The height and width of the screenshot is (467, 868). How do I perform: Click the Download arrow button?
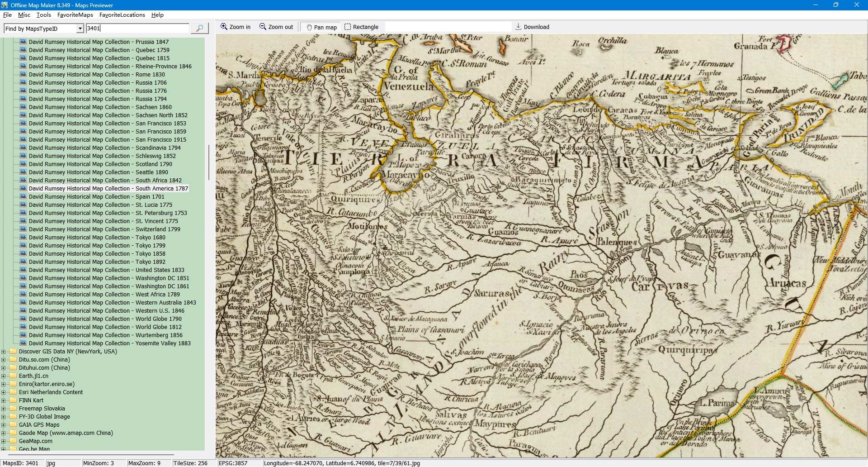pyautogui.click(x=532, y=27)
